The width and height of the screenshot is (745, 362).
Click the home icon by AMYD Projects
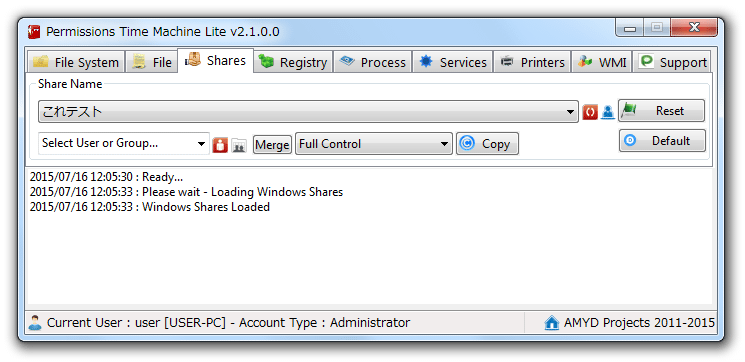(x=552, y=323)
